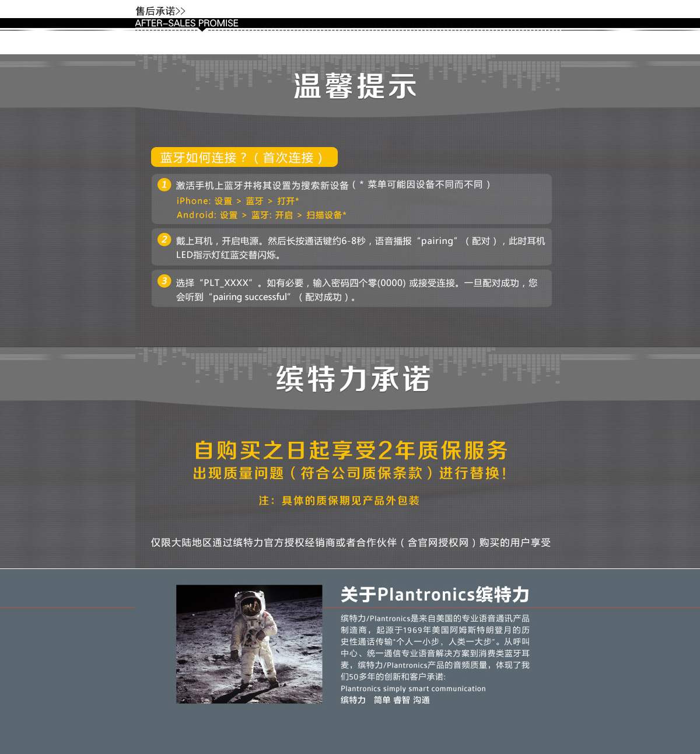Click the 仅限大陆地区 eligibility line
The width and height of the screenshot is (700, 754).
pyautogui.click(x=351, y=543)
